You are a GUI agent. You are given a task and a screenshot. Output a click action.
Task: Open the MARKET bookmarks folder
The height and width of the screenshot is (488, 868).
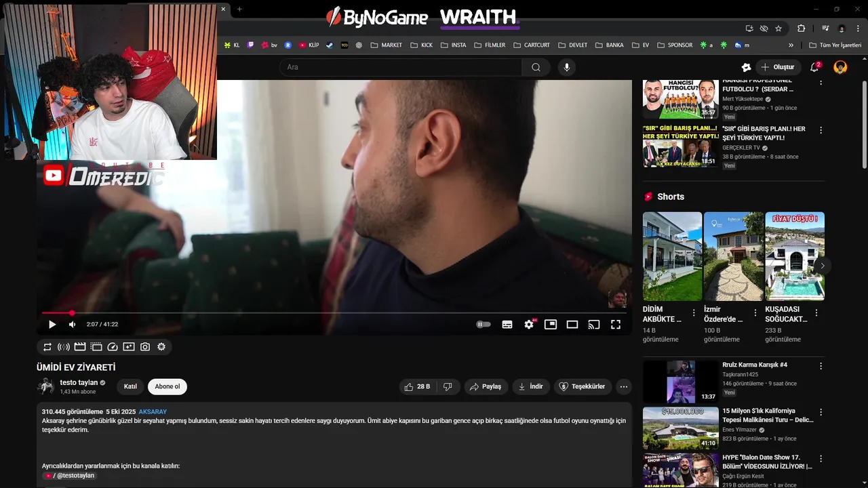(387, 45)
